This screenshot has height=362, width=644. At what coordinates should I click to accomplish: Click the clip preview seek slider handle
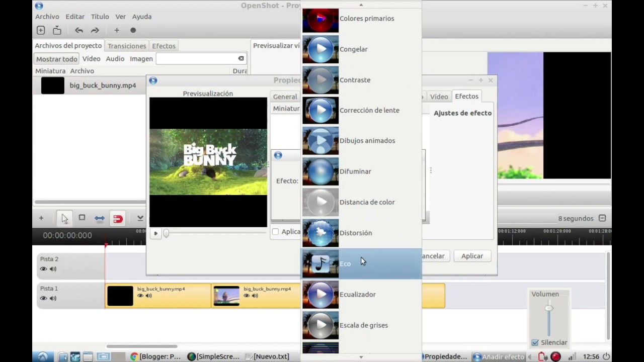[x=166, y=233]
